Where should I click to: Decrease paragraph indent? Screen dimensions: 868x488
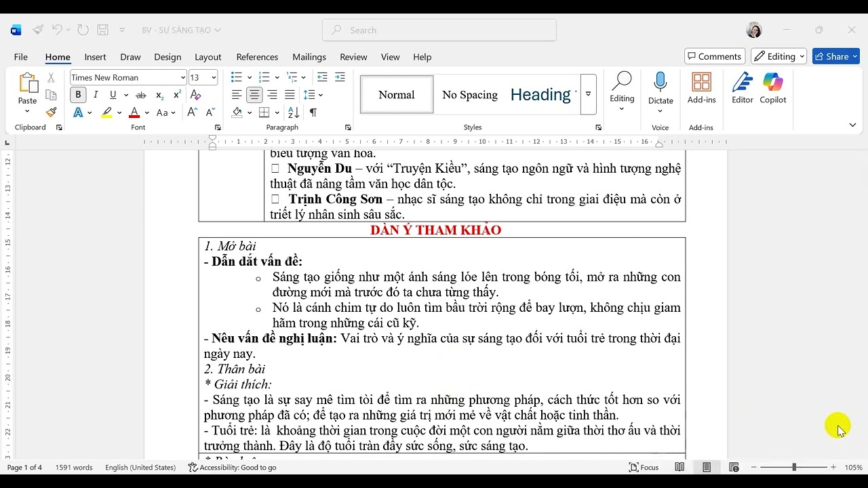tap(322, 77)
